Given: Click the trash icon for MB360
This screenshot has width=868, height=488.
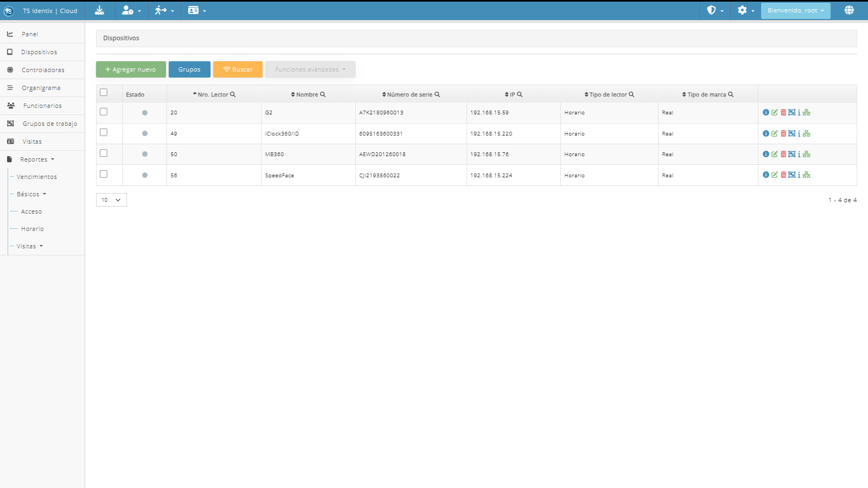Looking at the screenshot, I should point(783,154).
